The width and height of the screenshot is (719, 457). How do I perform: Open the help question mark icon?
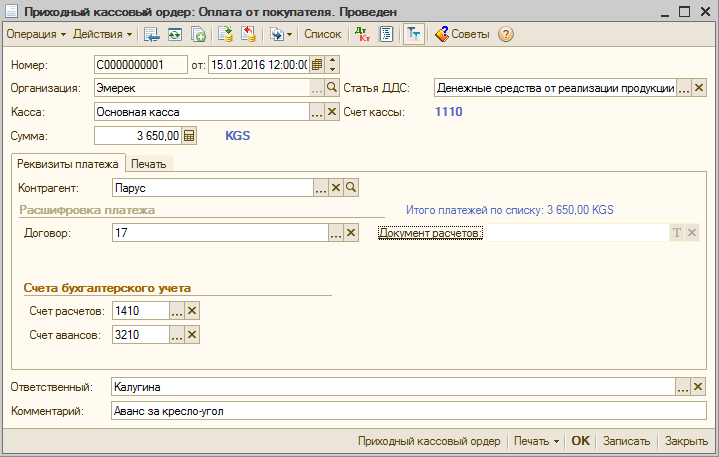point(506,34)
